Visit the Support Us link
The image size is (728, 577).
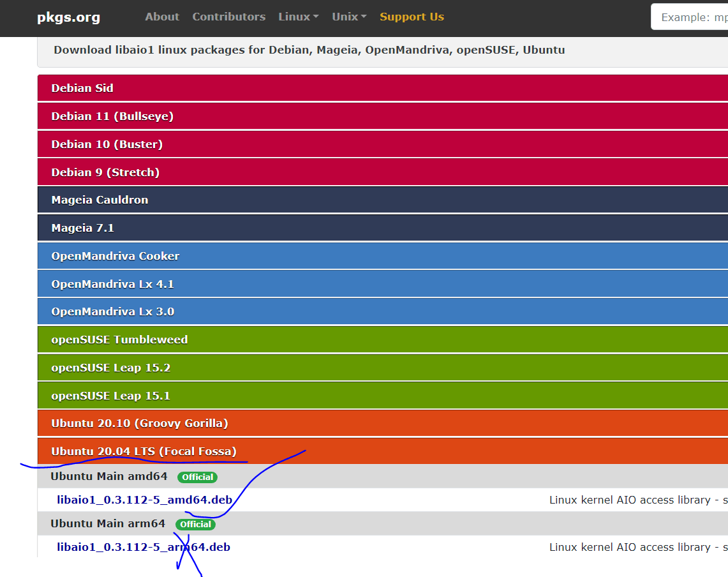[412, 17]
